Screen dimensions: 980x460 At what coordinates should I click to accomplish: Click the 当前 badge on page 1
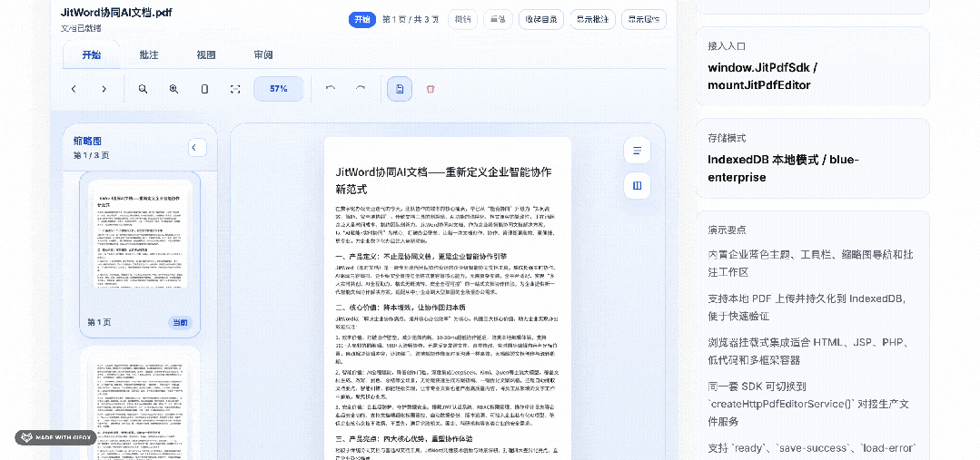[x=180, y=323]
